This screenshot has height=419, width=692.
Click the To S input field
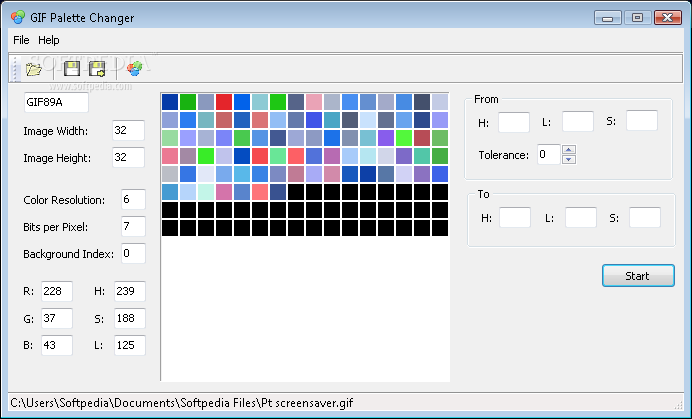[x=645, y=217]
